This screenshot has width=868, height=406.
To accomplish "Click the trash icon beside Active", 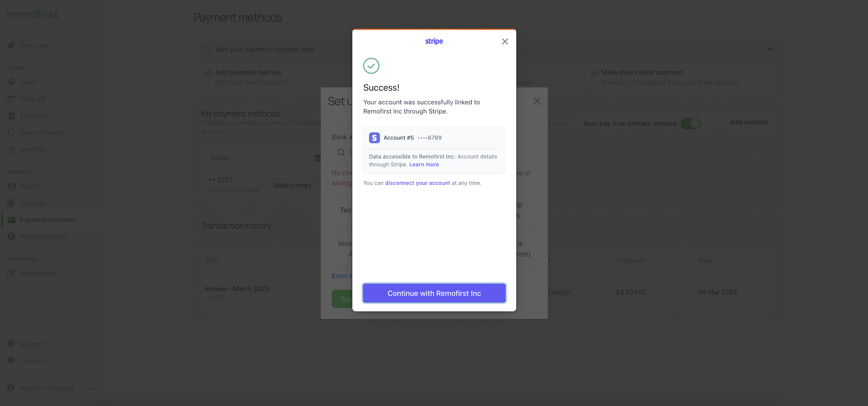I will (x=317, y=158).
